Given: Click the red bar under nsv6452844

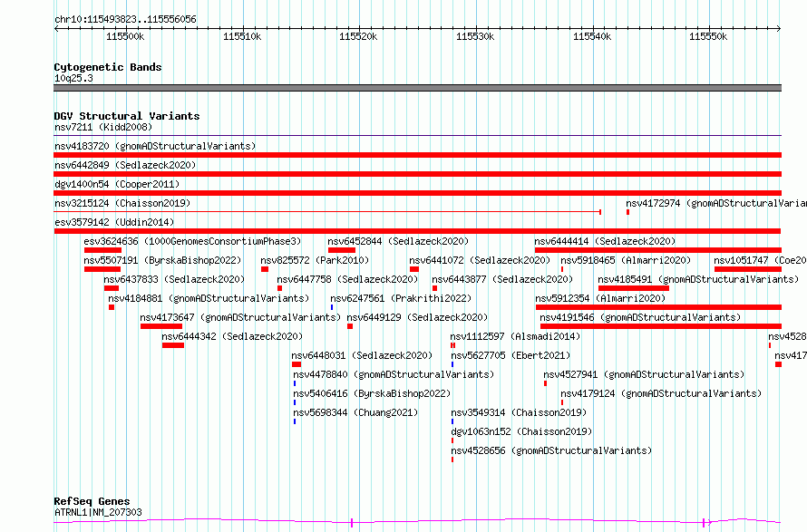Looking at the screenshot, I should (342, 250).
